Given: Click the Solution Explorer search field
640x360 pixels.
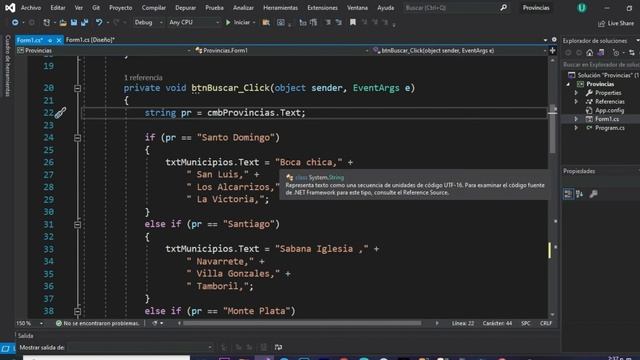Looking at the screenshot, I should (x=601, y=65).
